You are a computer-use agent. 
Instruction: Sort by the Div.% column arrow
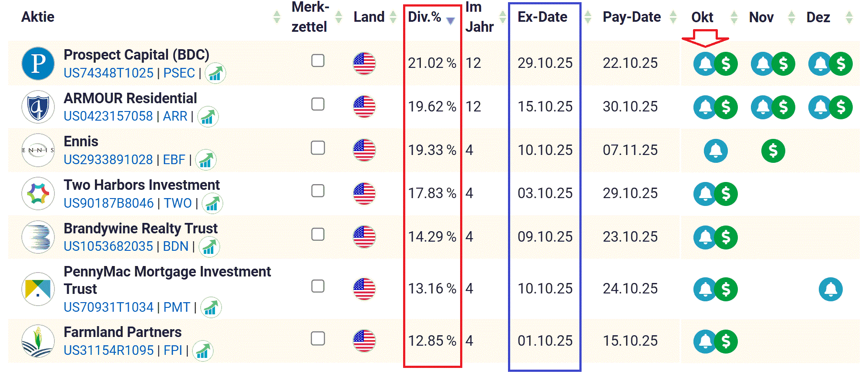451,20
